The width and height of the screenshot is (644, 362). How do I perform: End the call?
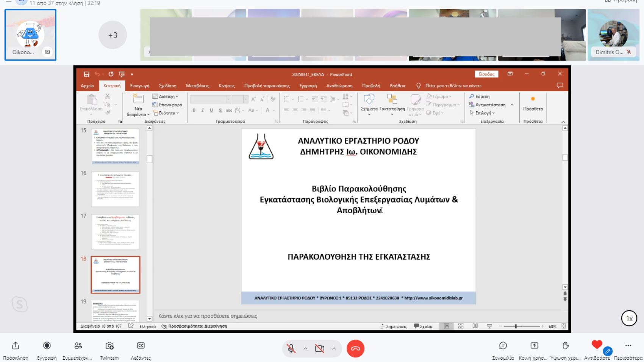point(355,348)
